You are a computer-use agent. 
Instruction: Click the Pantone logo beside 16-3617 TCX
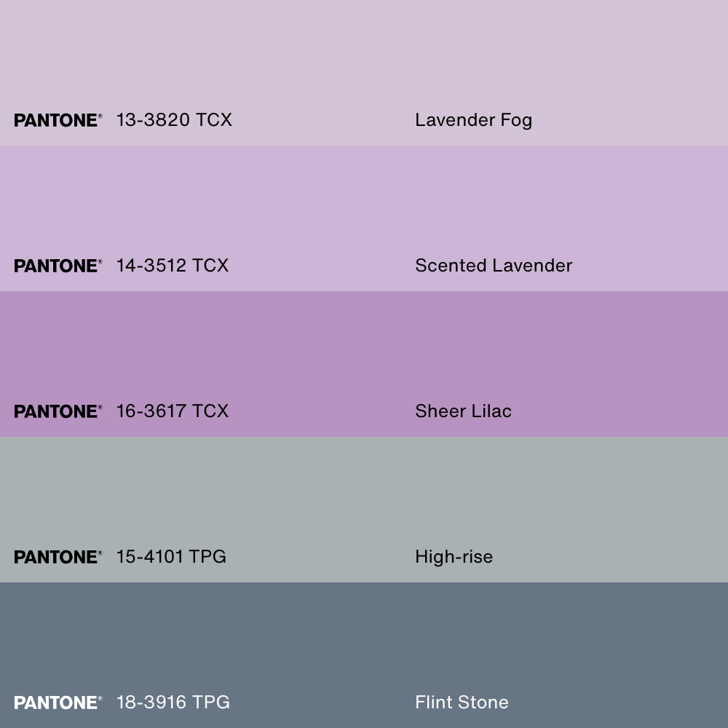coord(58,411)
